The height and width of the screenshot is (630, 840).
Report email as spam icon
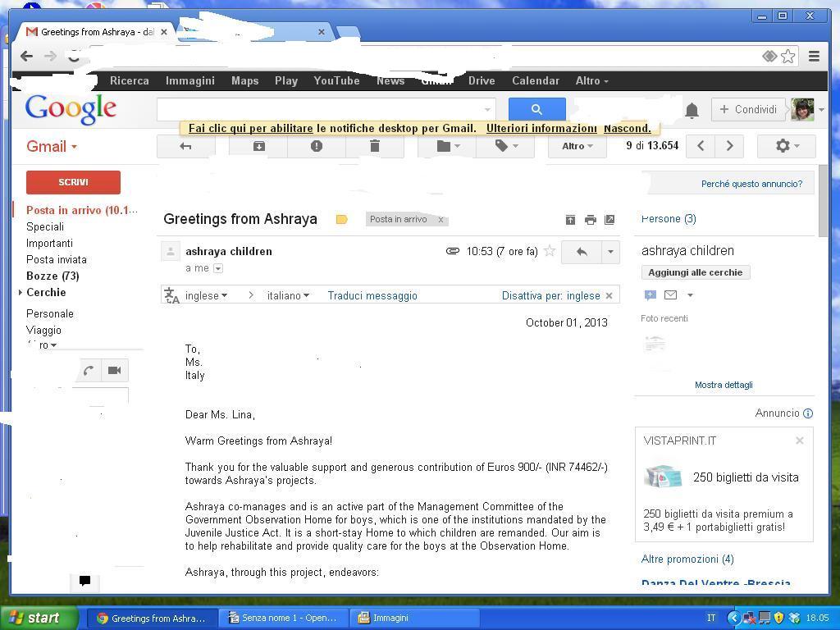coord(316,146)
